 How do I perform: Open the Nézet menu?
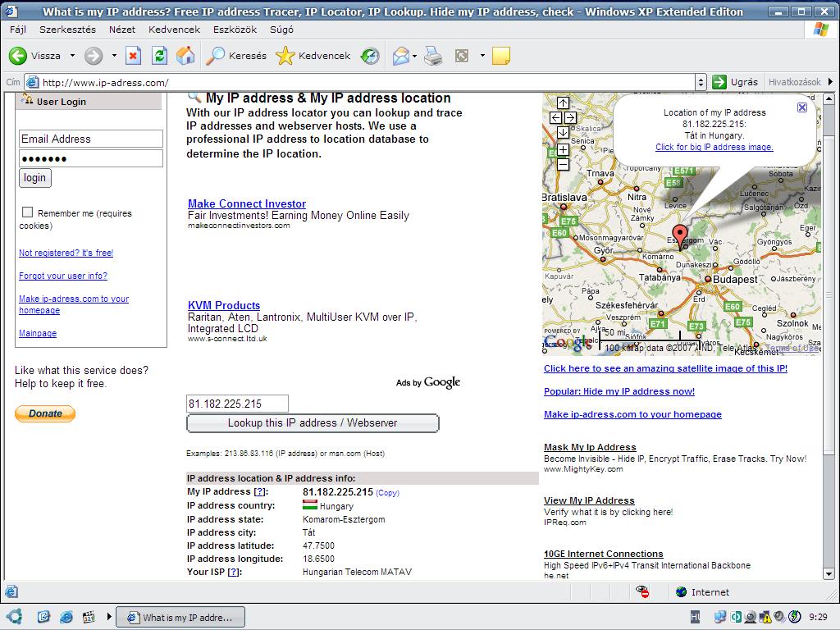pos(122,30)
